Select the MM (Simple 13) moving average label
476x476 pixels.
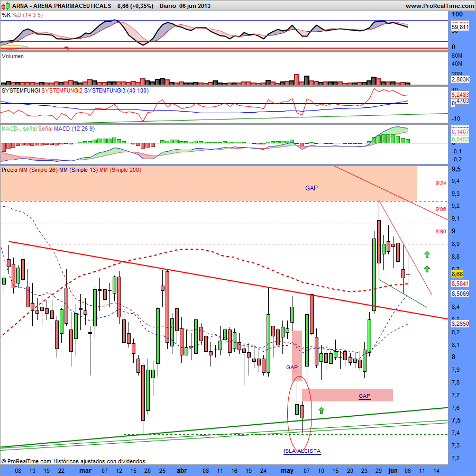(79, 170)
